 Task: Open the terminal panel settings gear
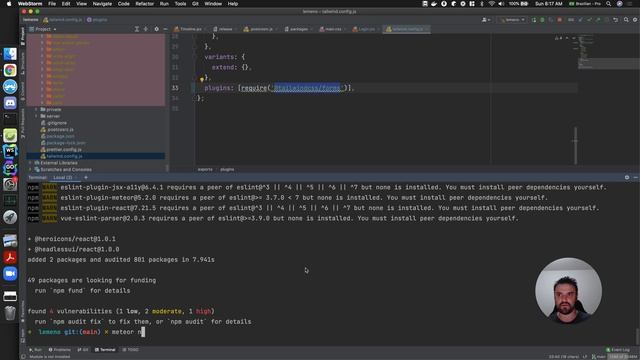(x=627, y=178)
